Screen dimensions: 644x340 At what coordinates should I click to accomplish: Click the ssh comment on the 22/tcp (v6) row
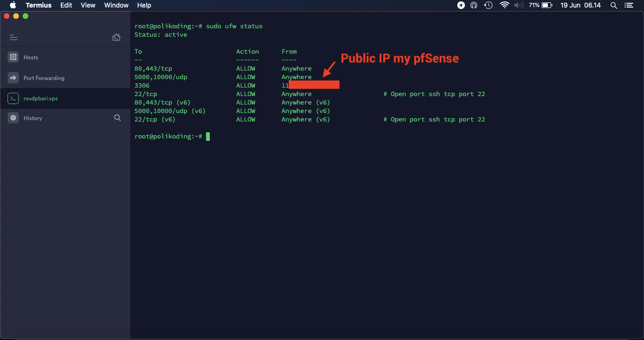pyautogui.click(x=434, y=120)
